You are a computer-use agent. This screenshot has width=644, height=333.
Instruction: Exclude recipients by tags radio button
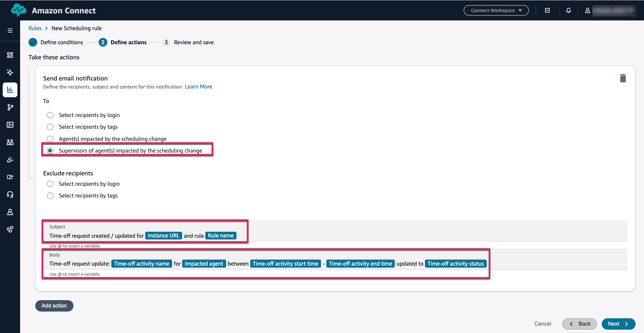click(x=50, y=196)
